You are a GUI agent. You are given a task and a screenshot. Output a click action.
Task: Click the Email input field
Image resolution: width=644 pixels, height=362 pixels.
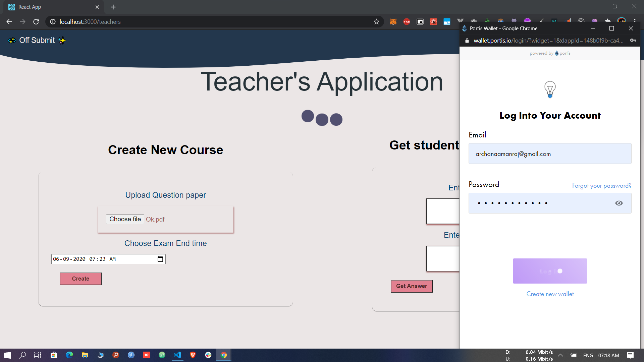pyautogui.click(x=550, y=154)
